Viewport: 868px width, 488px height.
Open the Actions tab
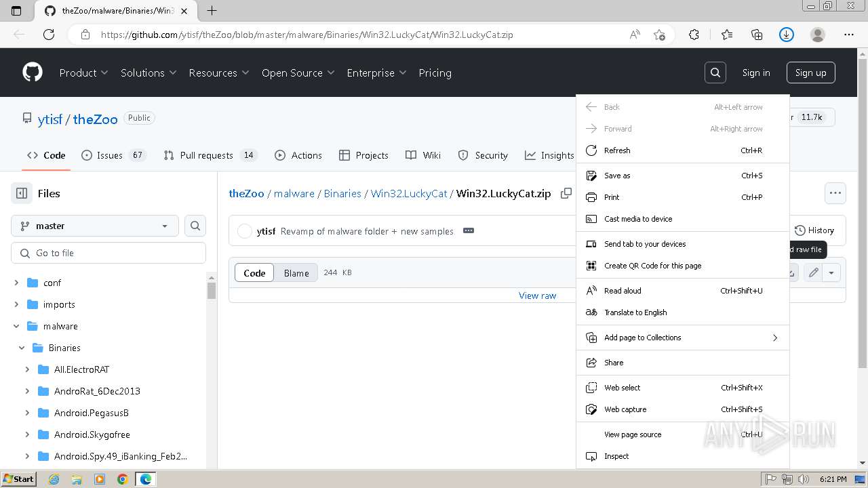[298, 155]
